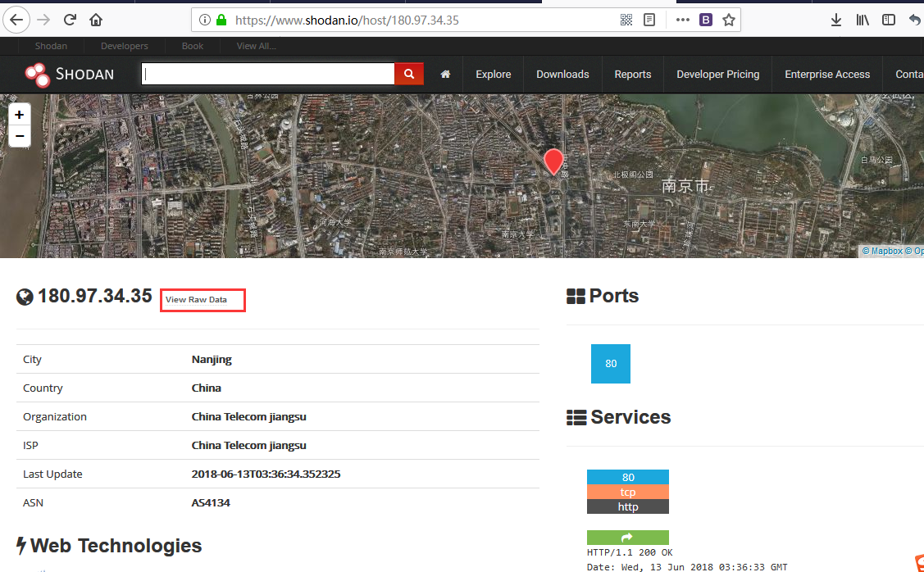Go to the Developer Pricing page
Screen dimensions: 924x572
[717, 74]
